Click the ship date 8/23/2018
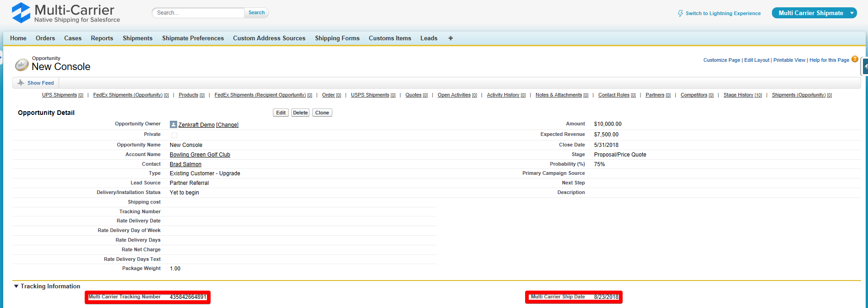Viewport: 868px width, 308px height. coord(606,297)
